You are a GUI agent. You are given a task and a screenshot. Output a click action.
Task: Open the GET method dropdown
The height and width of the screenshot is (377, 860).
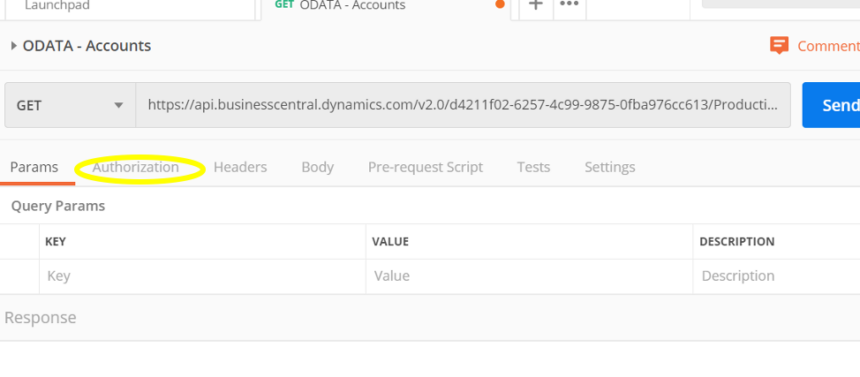(x=70, y=105)
